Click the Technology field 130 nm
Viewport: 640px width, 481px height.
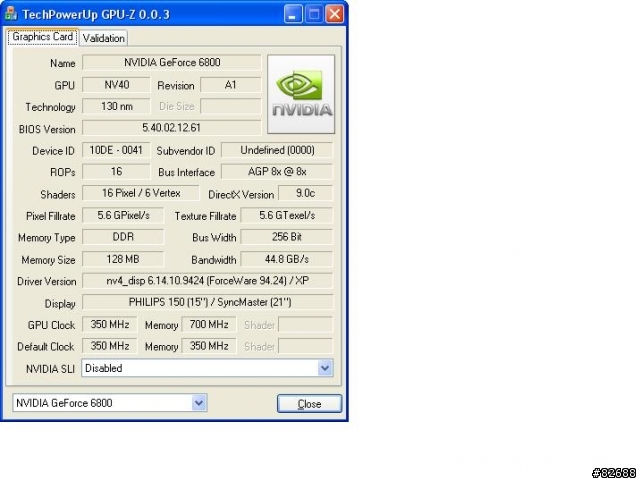coord(116,106)
